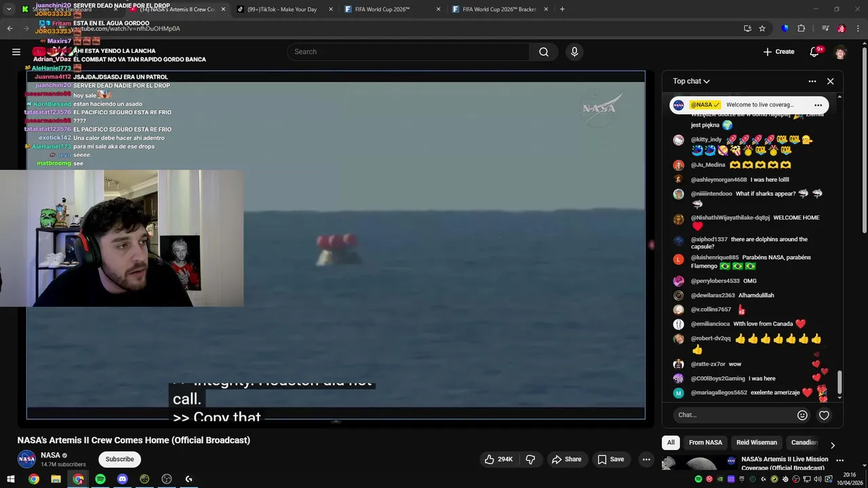Select the Reid Wiseman filter chip
Viewport: 868px width, 488px height.
[757, 443]
